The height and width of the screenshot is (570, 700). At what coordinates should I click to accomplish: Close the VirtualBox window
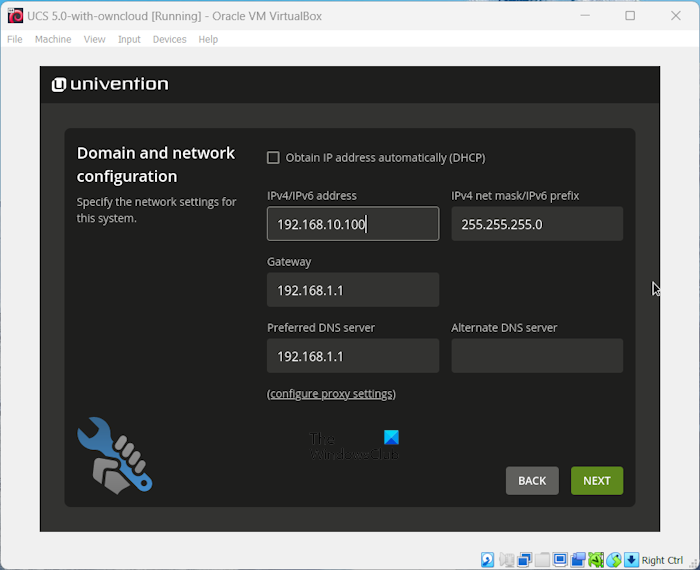(x=675, y=16)
